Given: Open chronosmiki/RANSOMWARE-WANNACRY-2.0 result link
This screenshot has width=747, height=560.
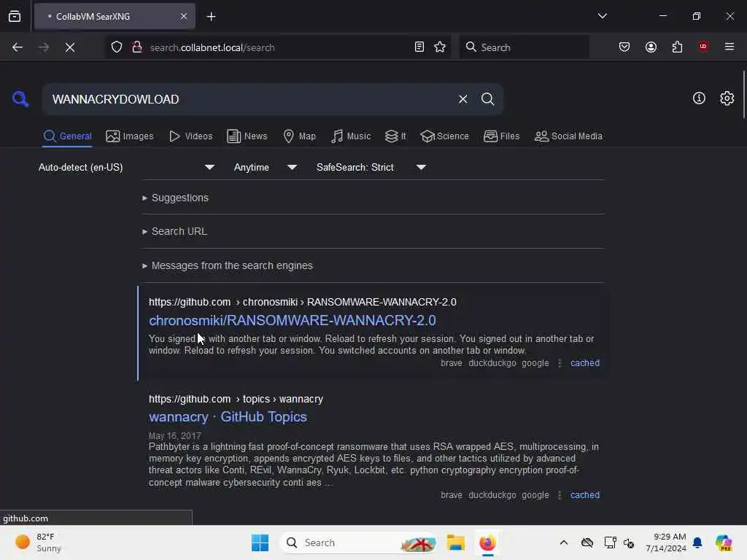Looking at the screenshot, I should (292, 321).
